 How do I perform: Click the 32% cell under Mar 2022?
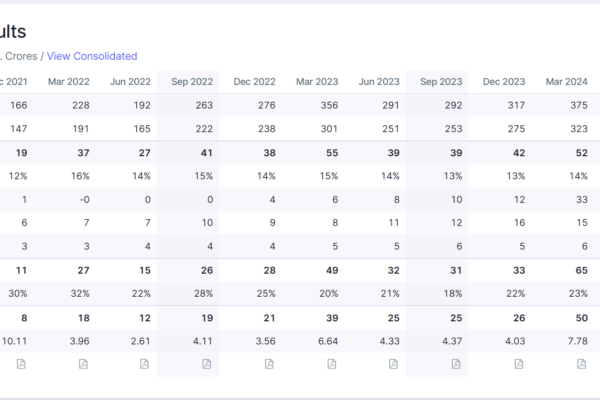80,294
